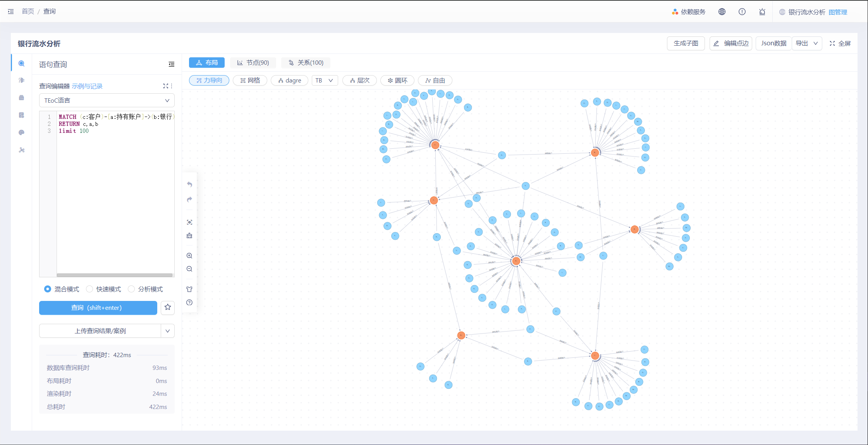The image size is (868, 445).
Task: Select 快速模式 radio button
Action: 89,289
